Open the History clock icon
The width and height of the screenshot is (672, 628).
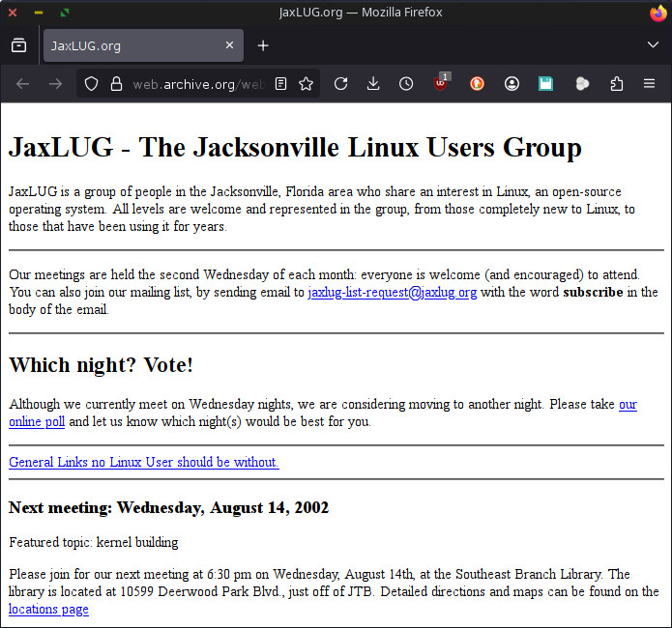pyautogui.click(x=406, y=83)
